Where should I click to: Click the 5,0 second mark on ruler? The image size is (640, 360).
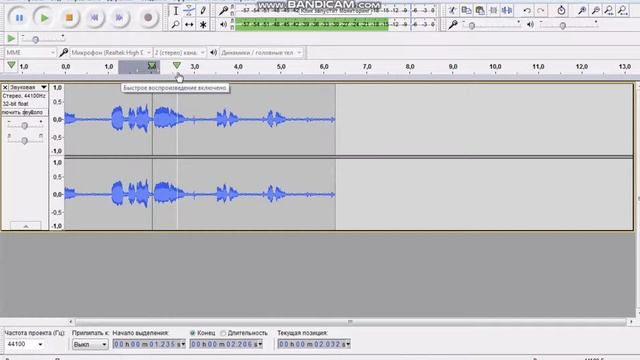(x=281, y=67)
